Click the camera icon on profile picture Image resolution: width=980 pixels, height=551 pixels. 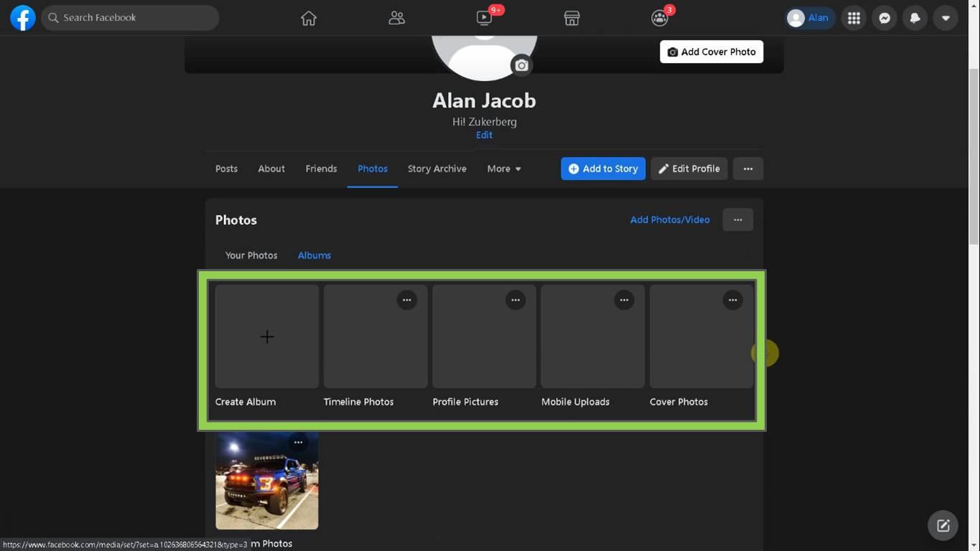(522, 65)
